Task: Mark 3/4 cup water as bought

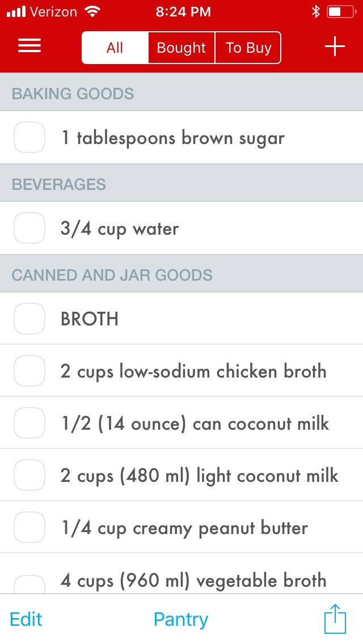Action: point(29,228)
